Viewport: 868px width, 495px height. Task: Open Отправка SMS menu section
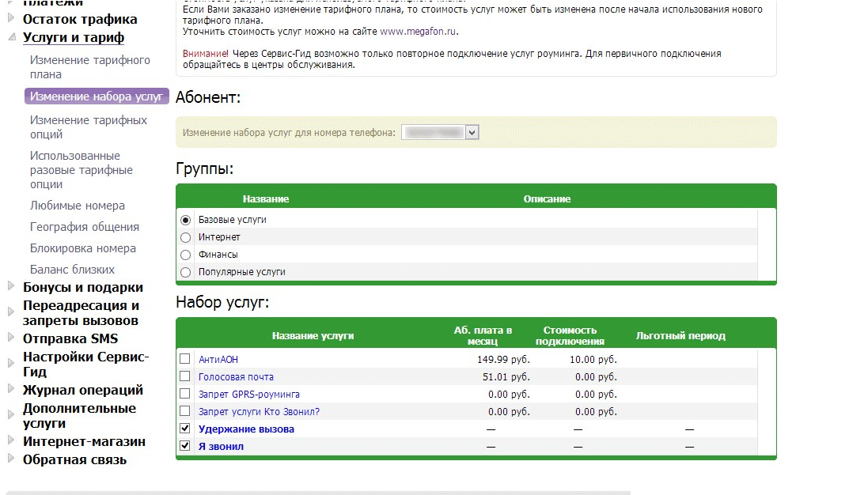[x=70, y=338]
